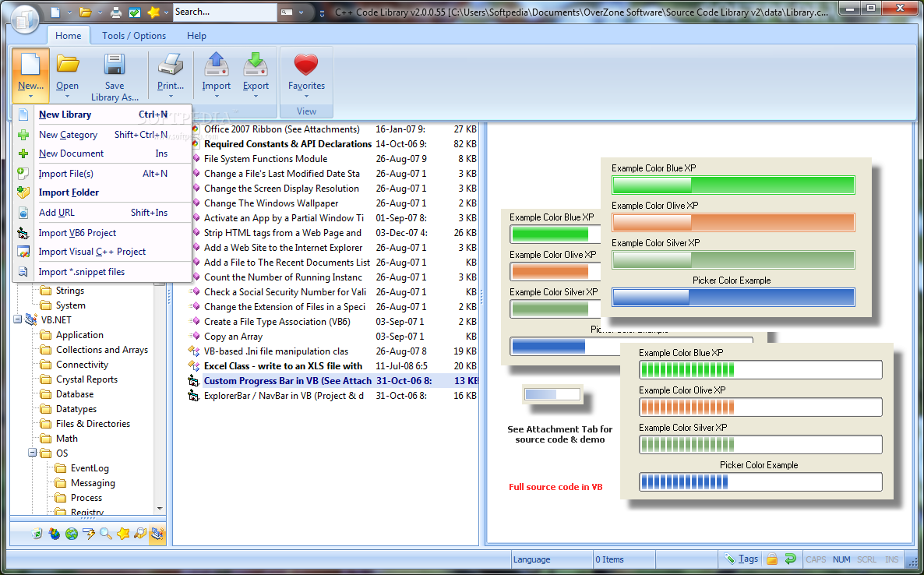Collapse the VB.NET tree node
The image size is (924, 575).
18,320
